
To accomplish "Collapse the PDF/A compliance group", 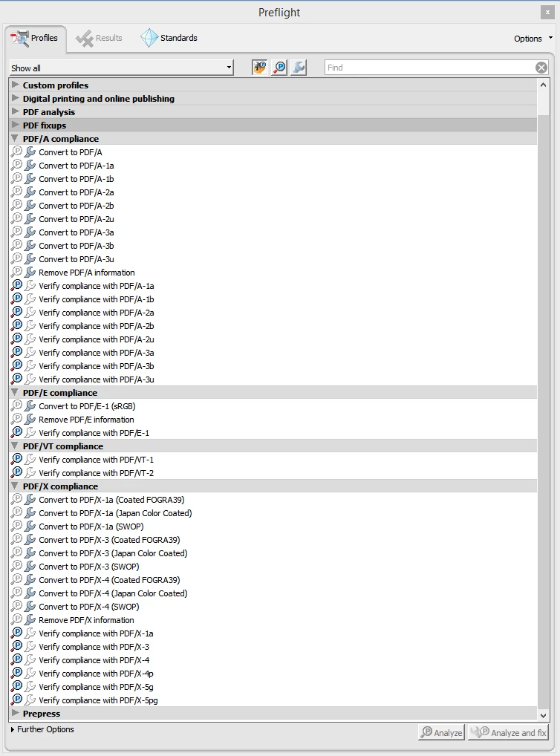I will click(16, 138).
